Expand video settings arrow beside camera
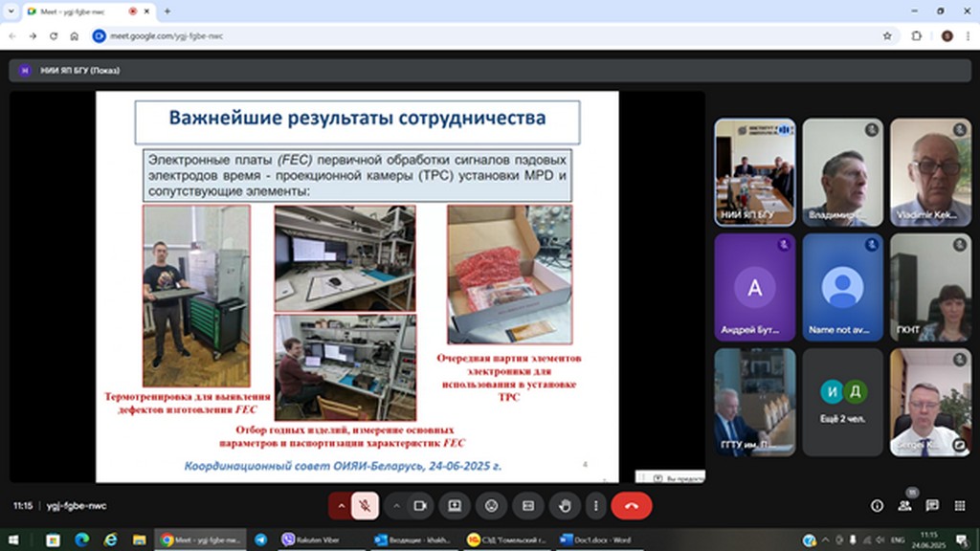The width and height of the screenshot is (980, 551). [x=395, y=505]
